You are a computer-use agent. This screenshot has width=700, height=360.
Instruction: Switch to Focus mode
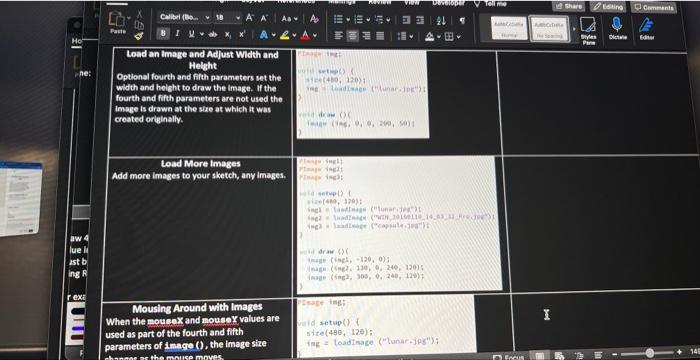pos(507,357)
